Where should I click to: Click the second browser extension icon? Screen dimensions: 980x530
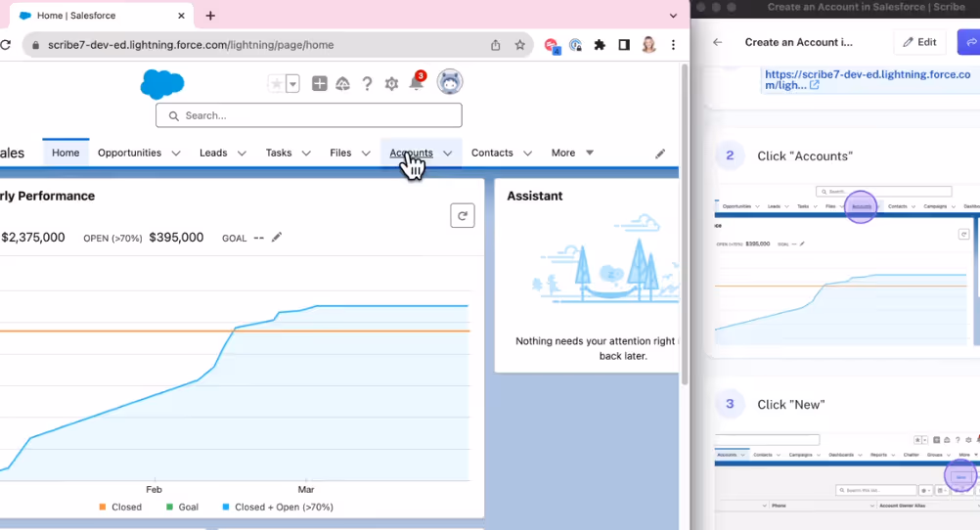coord(576,45)
